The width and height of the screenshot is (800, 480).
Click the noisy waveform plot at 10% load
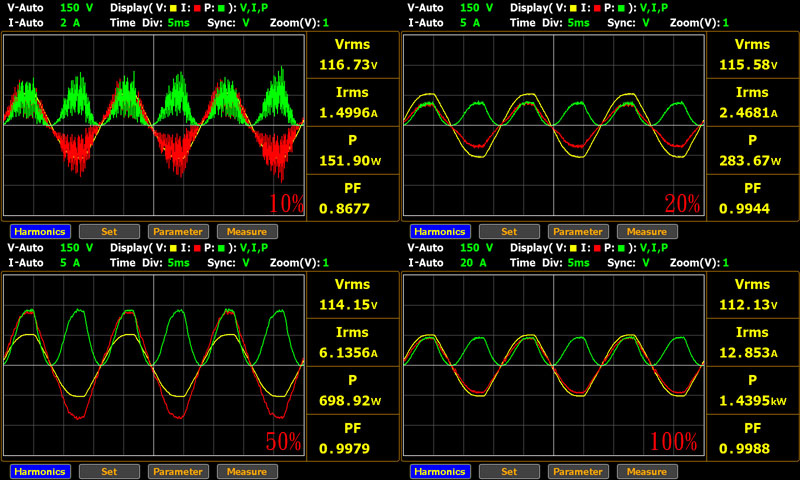[x=154, y=125]
